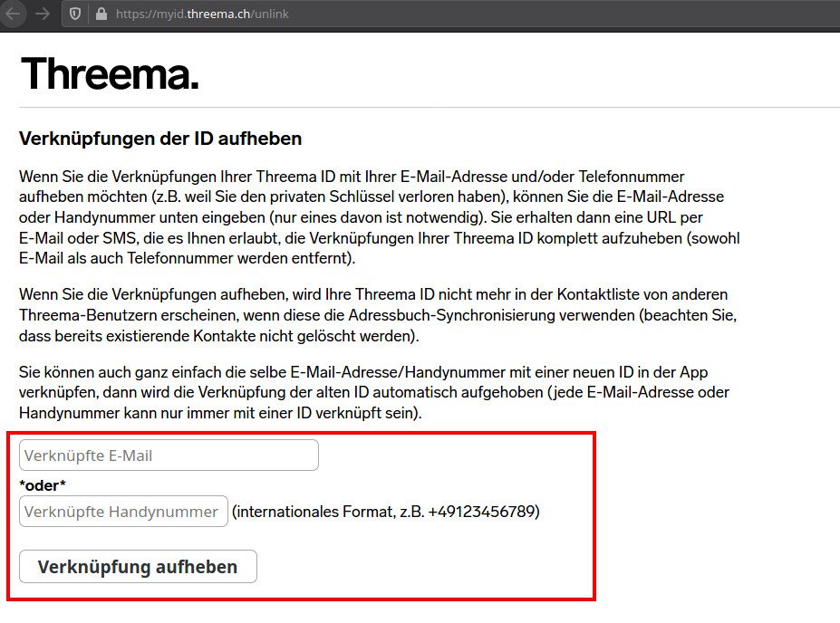
Task: Click the browser forward arrow
Action: (43, 14)
